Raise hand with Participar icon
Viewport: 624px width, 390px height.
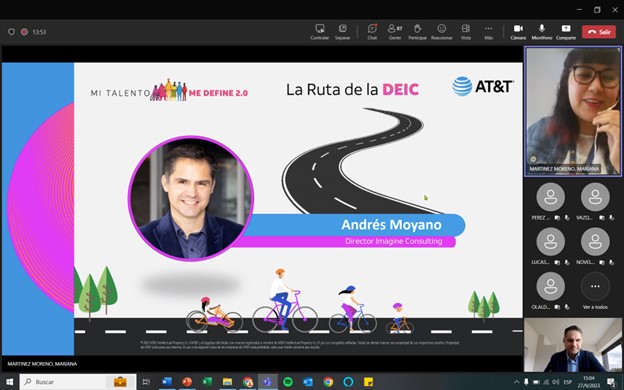coord(417,32)
